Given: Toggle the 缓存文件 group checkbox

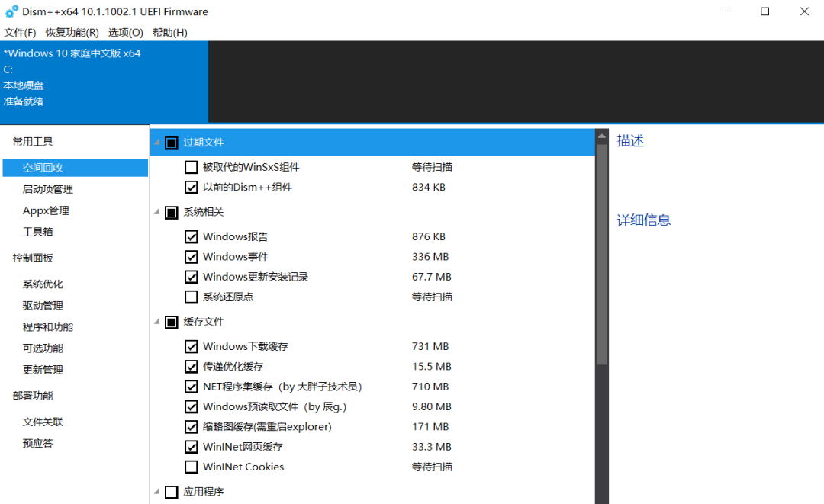Looking at the screenshot, I should 172,322.
